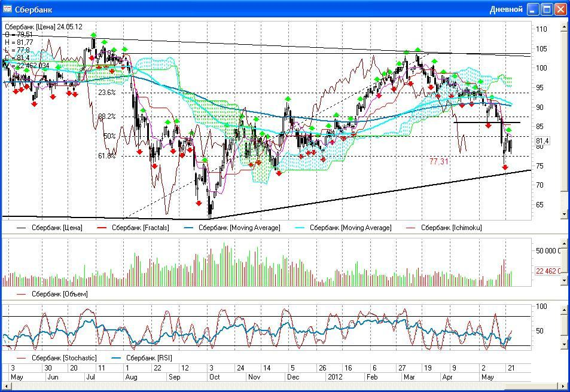The height and width of the screenshot is (392, 570).
Task: Select the cyan Moving Average legend entry
Action: [343, 228]
